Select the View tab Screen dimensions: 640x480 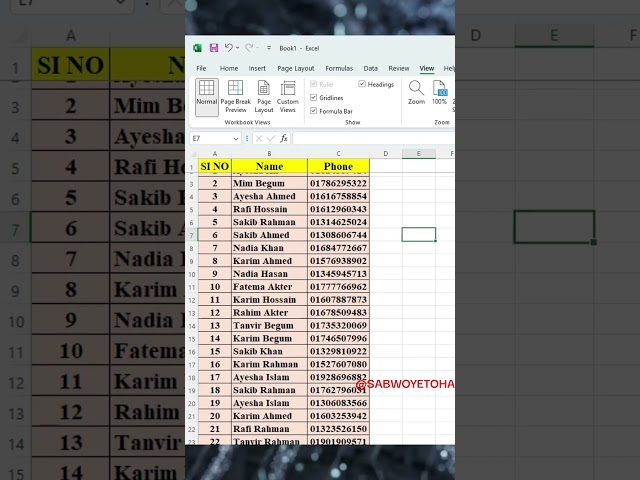tap(427, 68)
